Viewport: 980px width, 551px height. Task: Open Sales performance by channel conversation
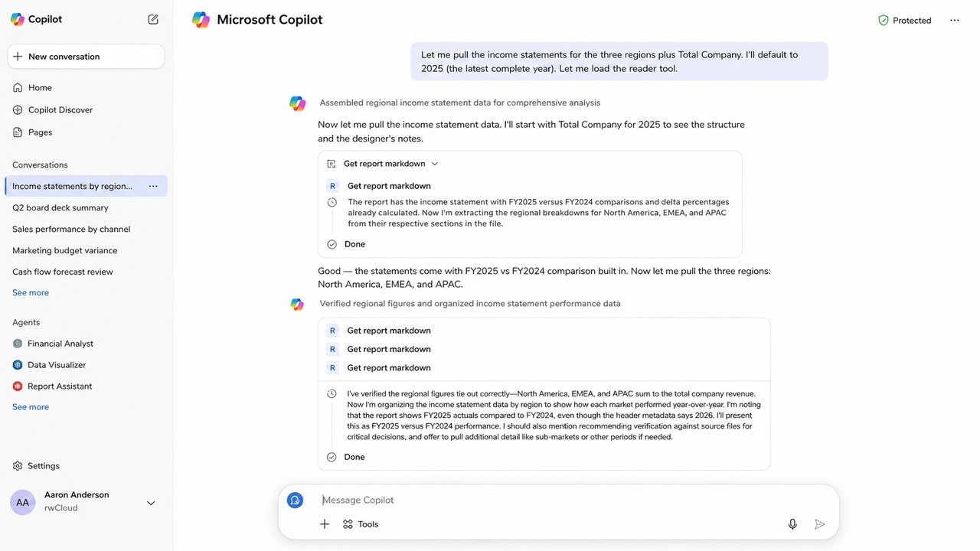coord(71,229)
